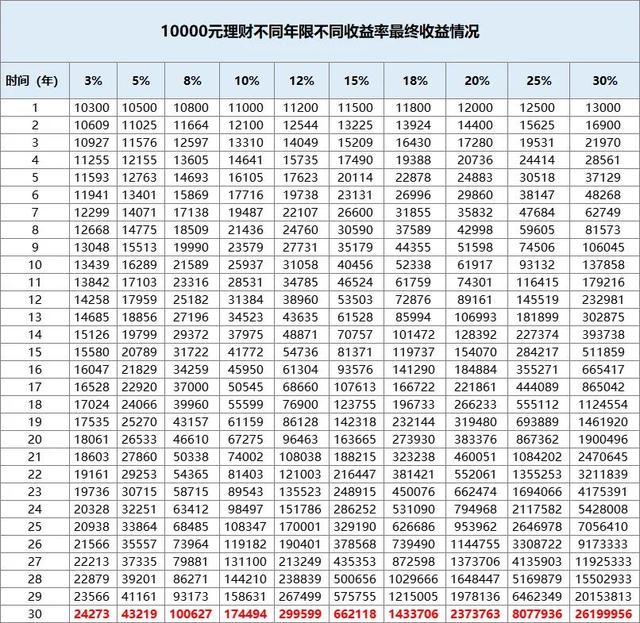Click cell value 14685 in year 13
The height and width of the screenshot is (623, 640).
[92, 317]
